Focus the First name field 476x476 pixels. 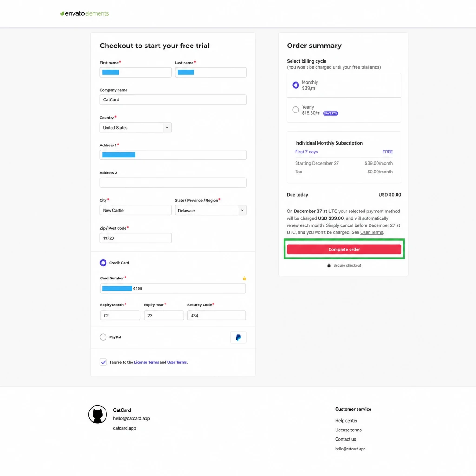(135, 72)
